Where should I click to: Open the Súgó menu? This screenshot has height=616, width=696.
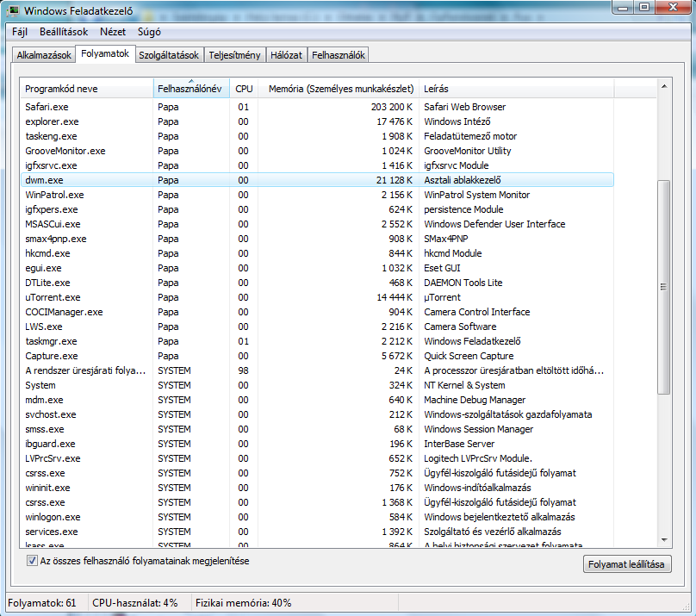[149, 32]
